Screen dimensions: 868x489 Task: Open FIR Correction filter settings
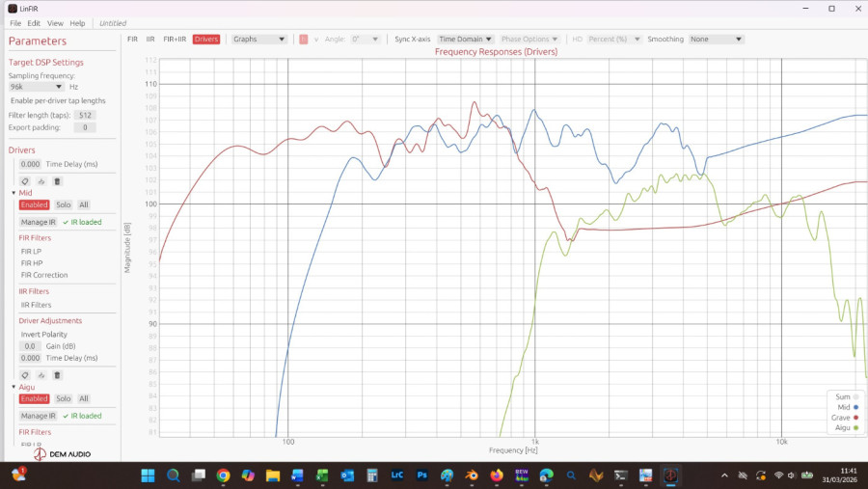(44, 275)
